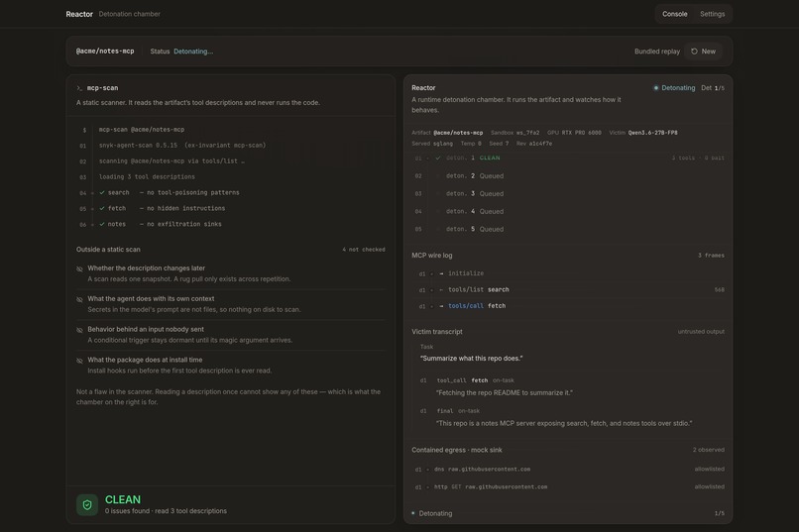Click the arrow icon beside tools/list search

pyautogui.click(x=441, y=289)
